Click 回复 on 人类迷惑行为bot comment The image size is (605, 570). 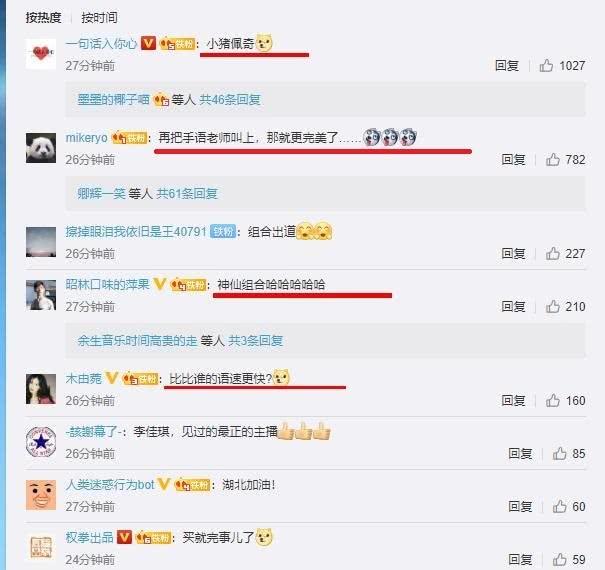point(520,506)
